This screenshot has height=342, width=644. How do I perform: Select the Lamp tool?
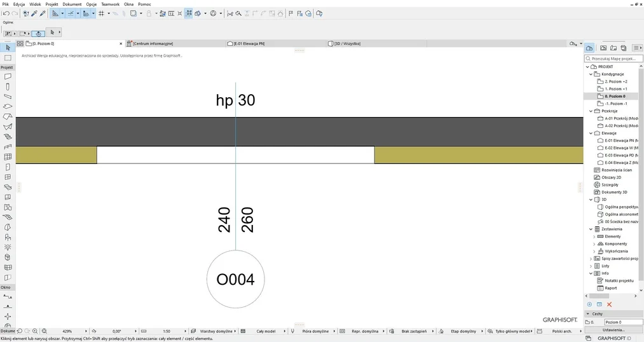point(8,247)
